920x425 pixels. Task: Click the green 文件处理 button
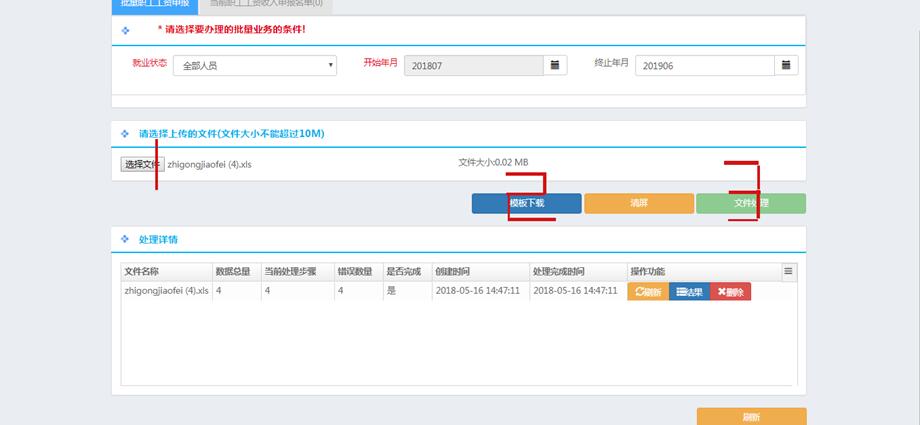pyautogui.click(x=750, y=203)
